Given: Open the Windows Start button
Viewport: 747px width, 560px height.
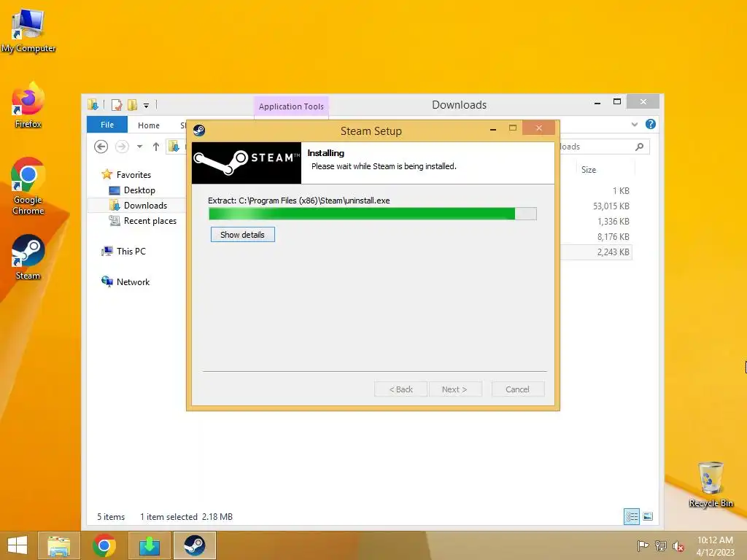Looking at the screenshot, I should tap(18, 545).
